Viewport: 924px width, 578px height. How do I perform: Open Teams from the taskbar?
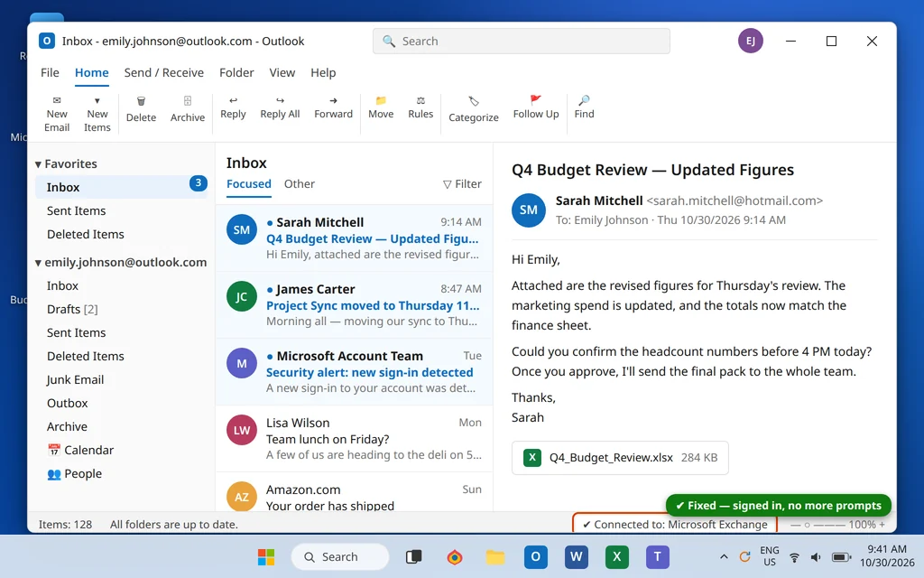coord(658,556)
